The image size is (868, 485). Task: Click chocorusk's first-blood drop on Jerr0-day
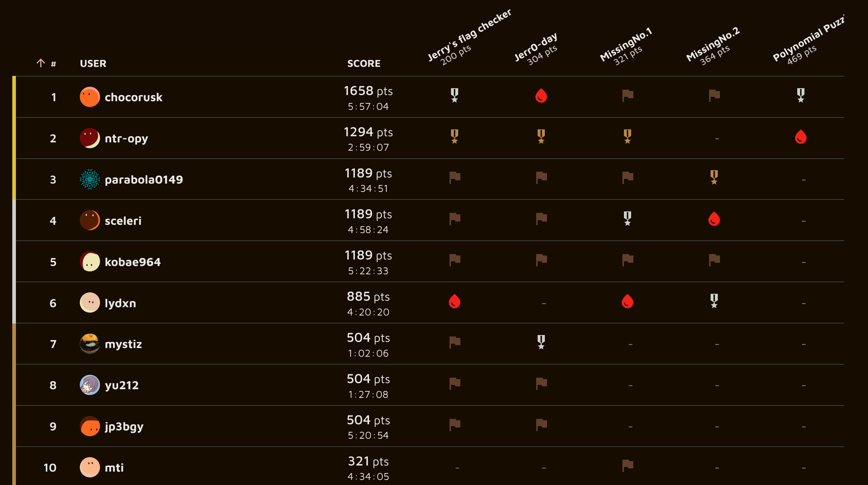coord(541,96)
